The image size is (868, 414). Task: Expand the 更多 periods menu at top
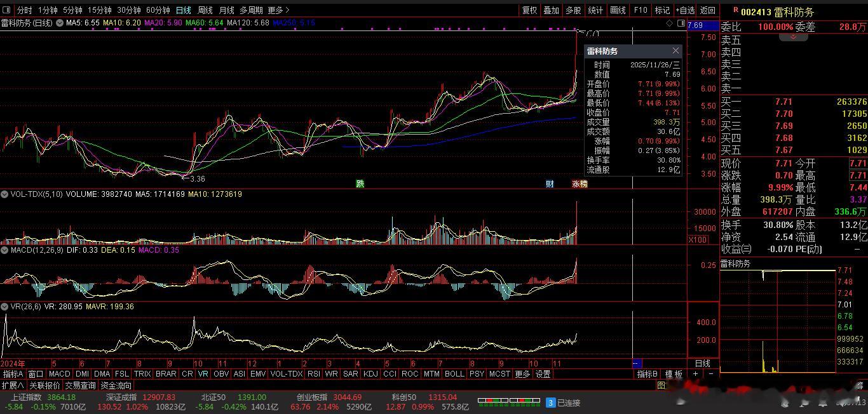(278, 10)
